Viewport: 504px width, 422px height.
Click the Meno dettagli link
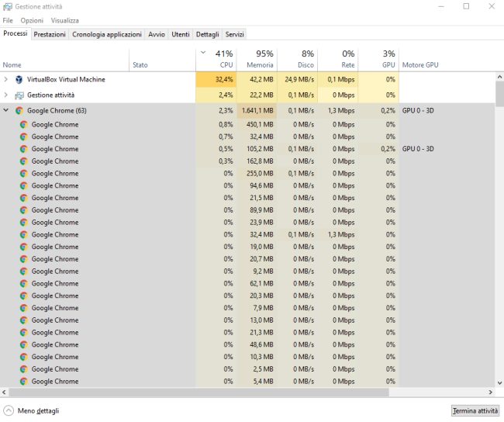(38, 410)
